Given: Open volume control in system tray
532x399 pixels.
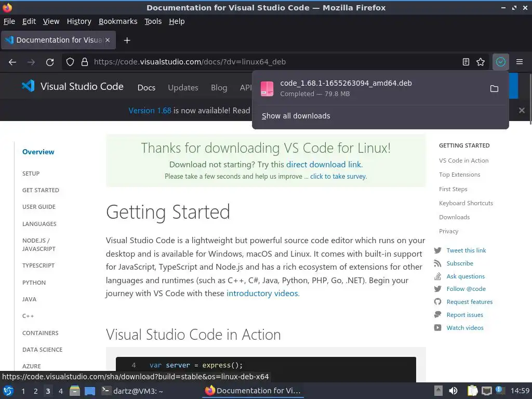Looking at the screenshot, I should coord(453,391).
